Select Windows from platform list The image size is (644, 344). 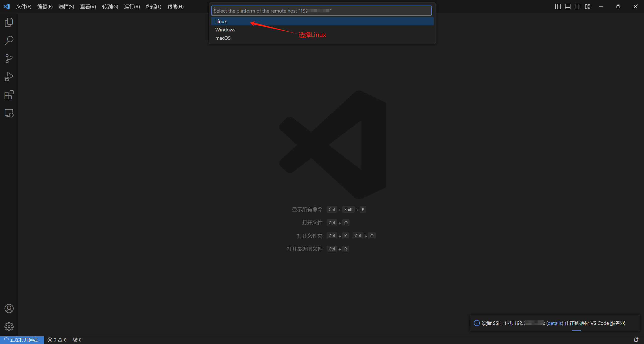pos(225,30)
